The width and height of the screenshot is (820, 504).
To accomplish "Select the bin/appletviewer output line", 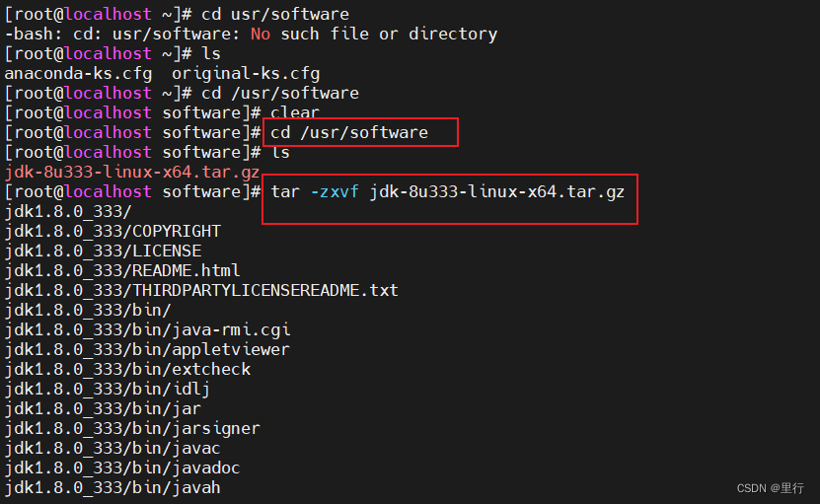I will click(147, 349).
